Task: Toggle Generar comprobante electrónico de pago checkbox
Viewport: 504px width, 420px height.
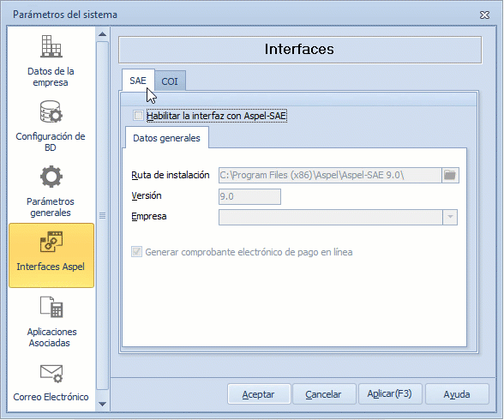Action: pyautogui.click(x=136, y=252)
